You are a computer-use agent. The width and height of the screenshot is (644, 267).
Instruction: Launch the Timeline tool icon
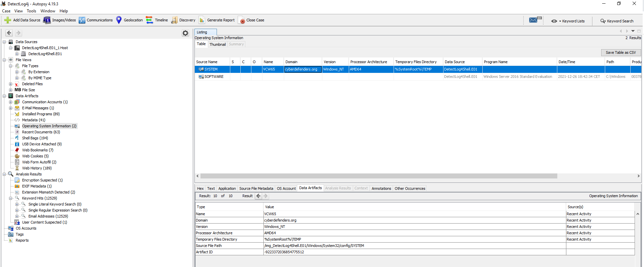(149, 20)
